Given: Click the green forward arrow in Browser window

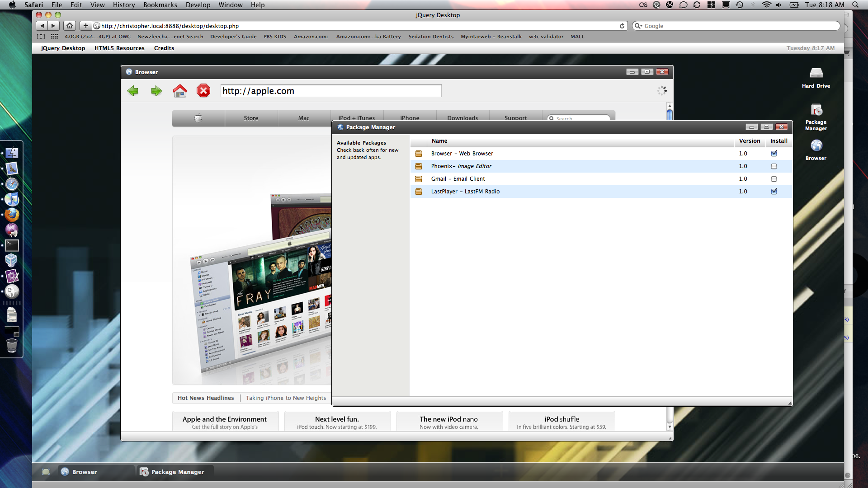Looking at the screenshot, I should (x=156, y=91).
